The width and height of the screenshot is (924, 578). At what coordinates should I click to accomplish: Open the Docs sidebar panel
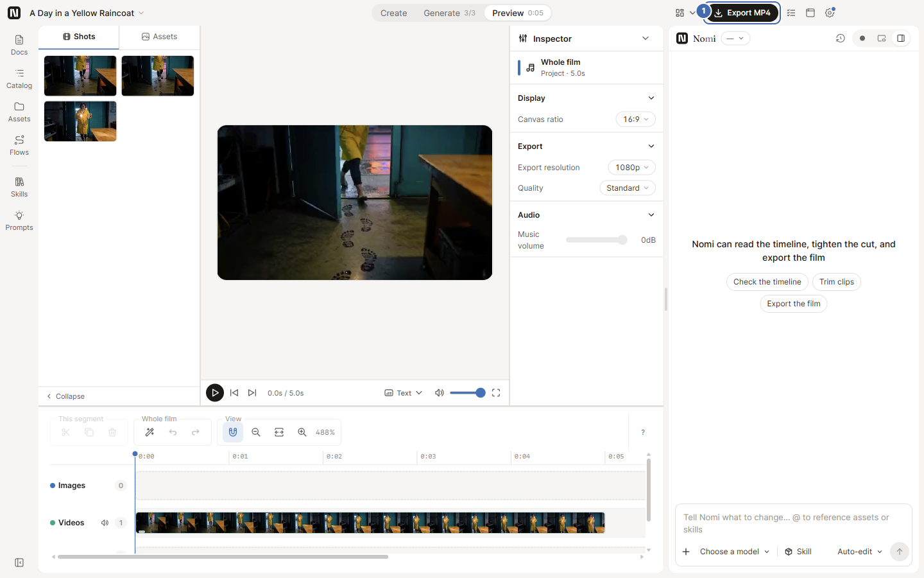19,45
